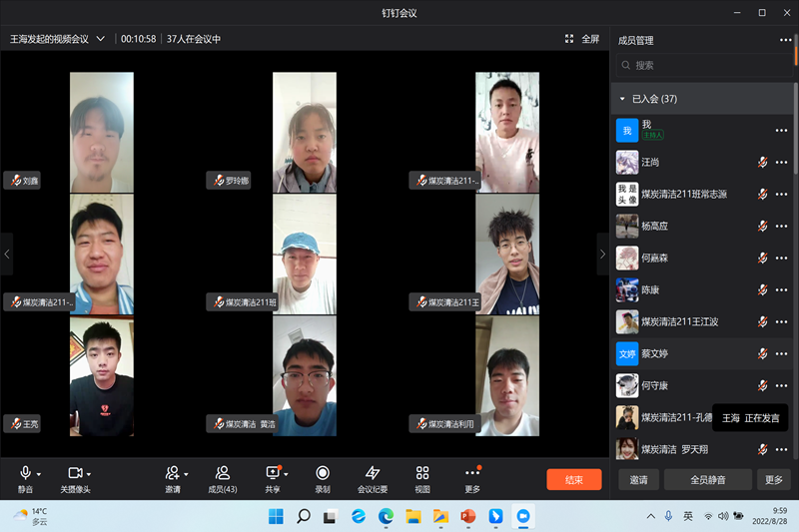
Task: Open PowerPoint from the taskbar
Action: point(466,516)
